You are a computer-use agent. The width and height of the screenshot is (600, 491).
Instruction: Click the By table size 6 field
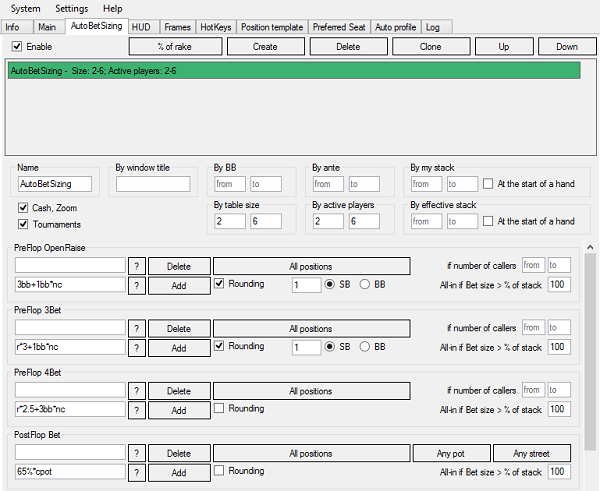(x=266, y=221)
